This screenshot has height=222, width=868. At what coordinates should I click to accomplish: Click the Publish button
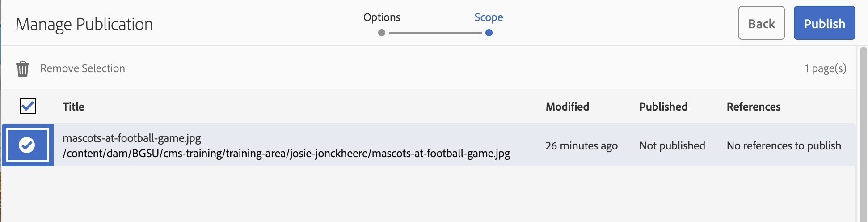[824, 23]
